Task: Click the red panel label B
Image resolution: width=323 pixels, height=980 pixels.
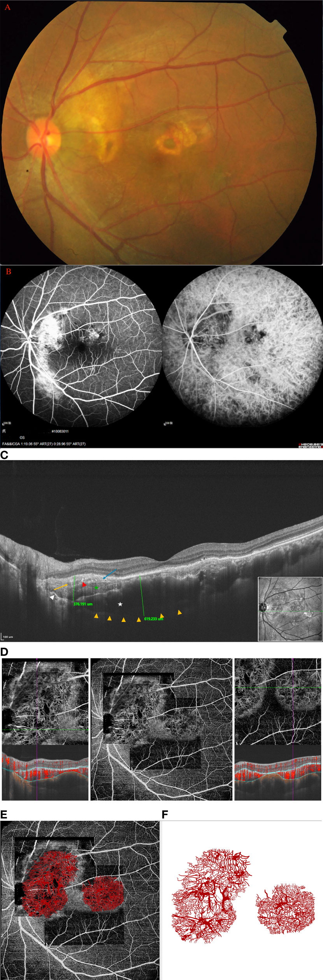Action: pos(8,272)
